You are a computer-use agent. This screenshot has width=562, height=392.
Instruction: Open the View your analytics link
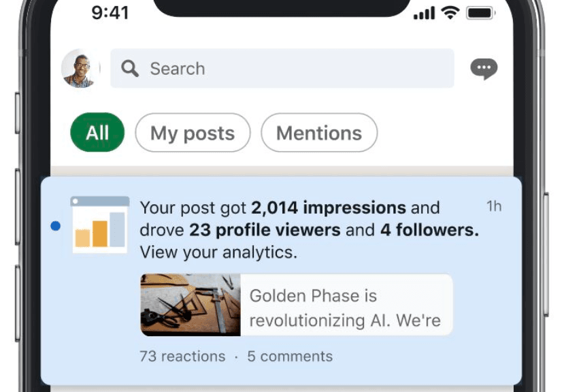click(218, 252)
